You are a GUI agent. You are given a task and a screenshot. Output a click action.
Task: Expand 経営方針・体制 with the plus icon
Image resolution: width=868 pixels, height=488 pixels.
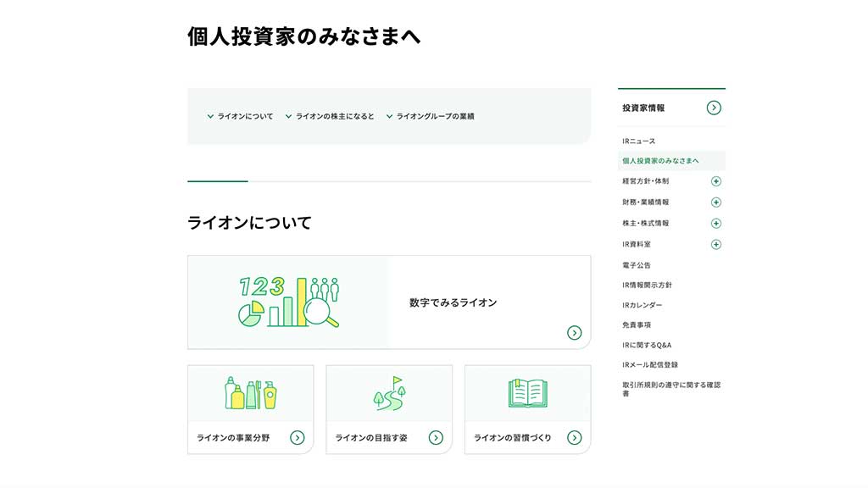click(715, 181)
